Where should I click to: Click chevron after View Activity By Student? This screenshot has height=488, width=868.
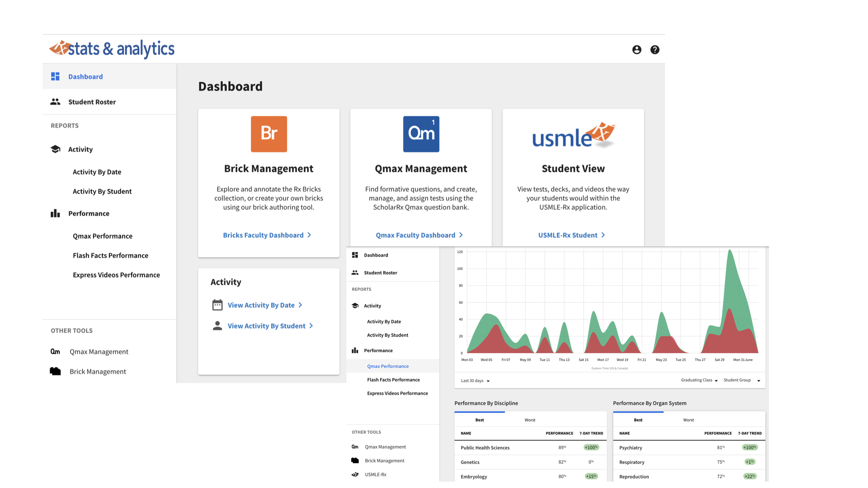pos(311,326)
